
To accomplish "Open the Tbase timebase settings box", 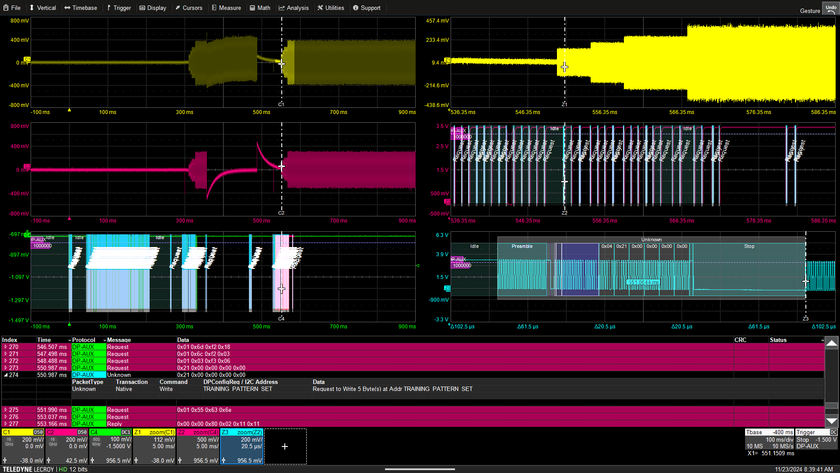I will pos(767,441).
